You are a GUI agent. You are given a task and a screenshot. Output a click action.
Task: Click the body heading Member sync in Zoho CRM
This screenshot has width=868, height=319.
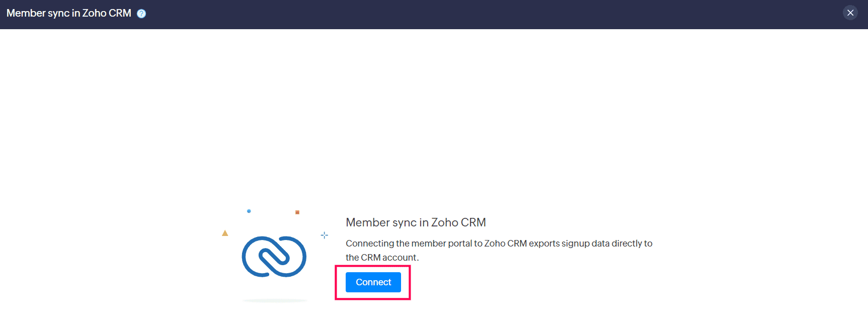[x=416, y=222]
